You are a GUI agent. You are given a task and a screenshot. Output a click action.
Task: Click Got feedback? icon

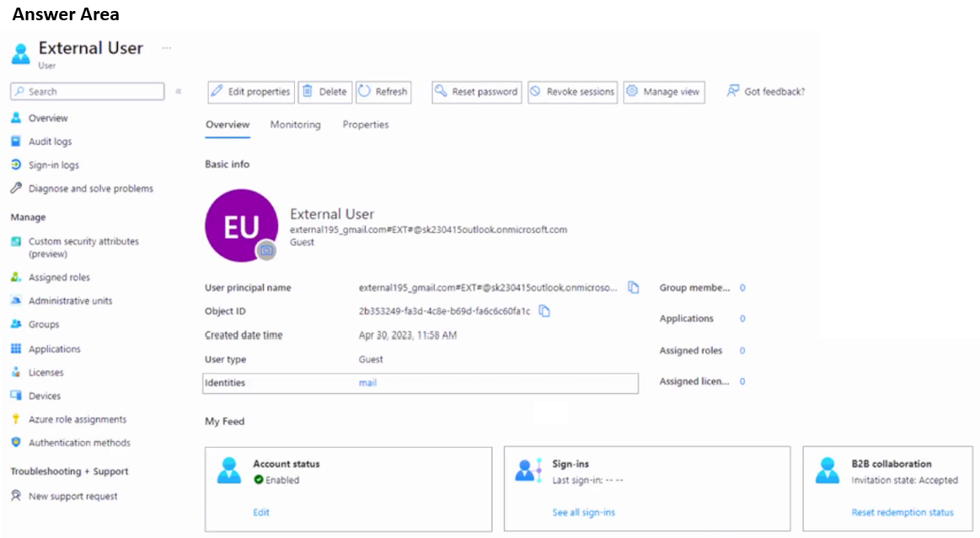click(x=733, y=91)
